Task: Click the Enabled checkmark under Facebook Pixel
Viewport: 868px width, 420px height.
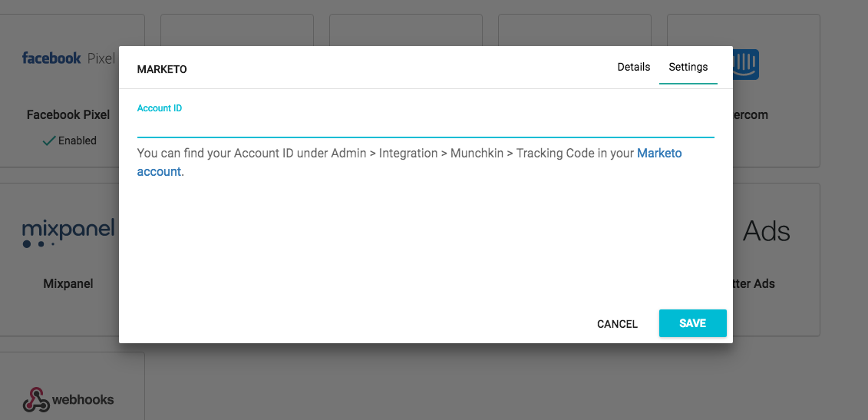Action: [49, 141]
